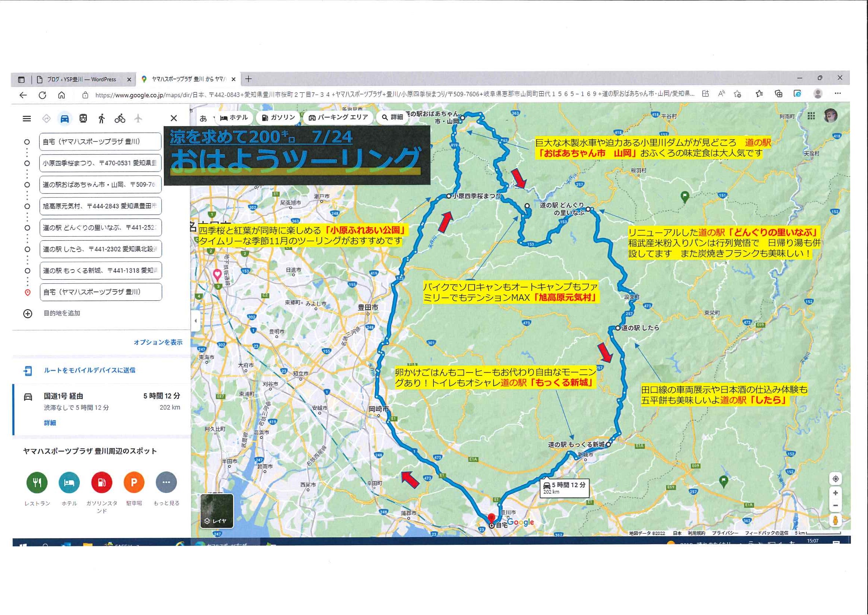Image resolution: width=868 pixels, height=615 pixels.
Task: Select the 国道1号 経由 route card
Action: point(101,410)
